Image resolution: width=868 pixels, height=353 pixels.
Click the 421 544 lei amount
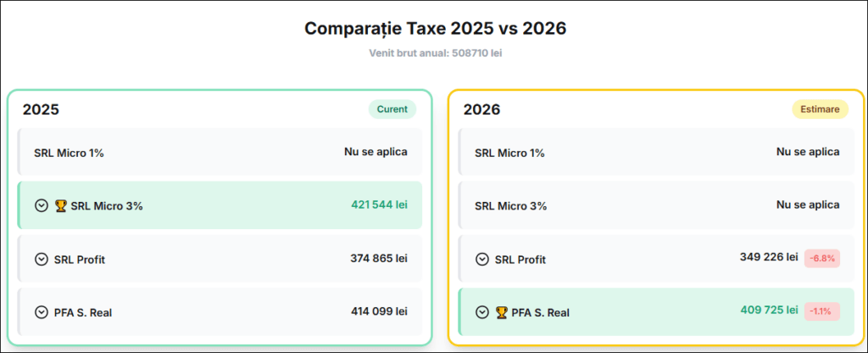(379, 205)
